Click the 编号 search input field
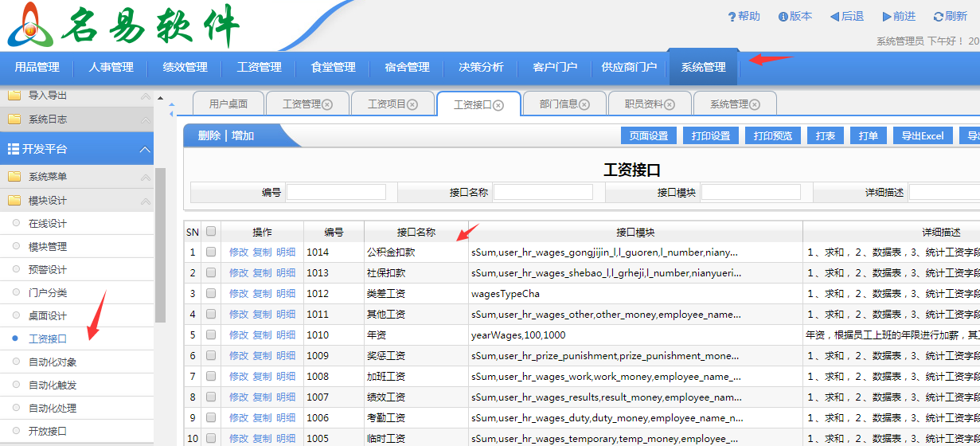This screenshot has width=980, height=446. pyautogui.click(x=336, y=192)
